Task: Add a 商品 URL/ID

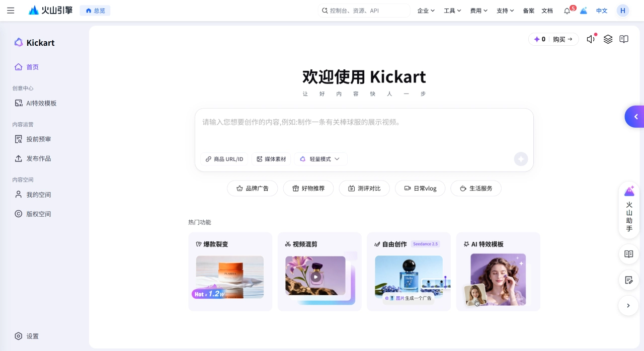Action: (224, 159)
